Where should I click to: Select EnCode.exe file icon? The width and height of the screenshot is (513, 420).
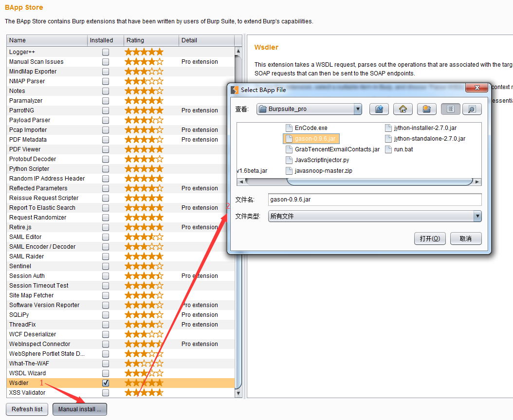point(289,128)
